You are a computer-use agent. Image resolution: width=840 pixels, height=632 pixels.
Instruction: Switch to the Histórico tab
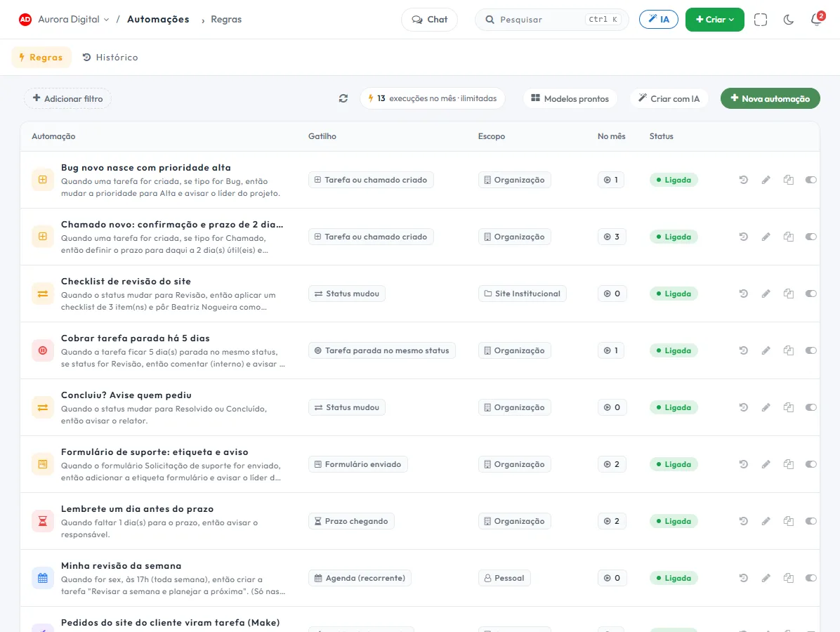click(110, 58)
